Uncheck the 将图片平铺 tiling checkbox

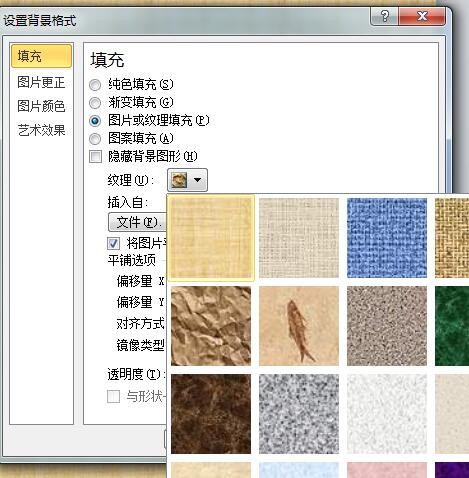coord(113,243)
